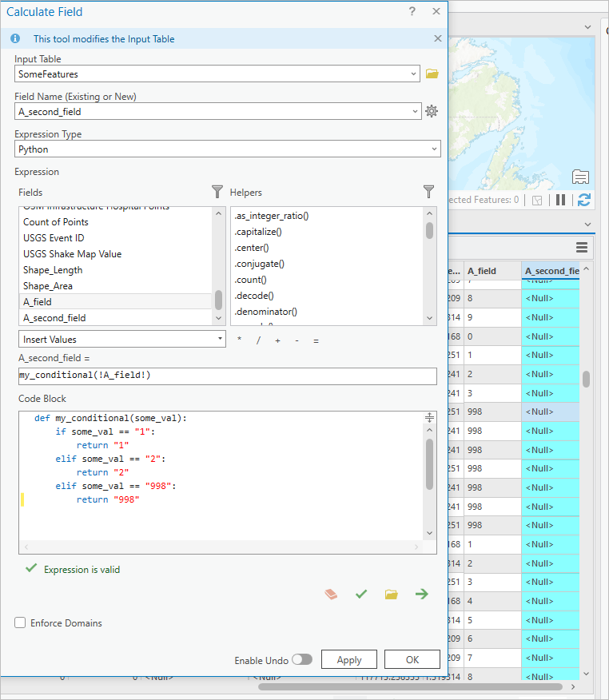Click the Apply button
Viewport: 609px width, 700px height.
pyautogui.click(x=349, y=660)
